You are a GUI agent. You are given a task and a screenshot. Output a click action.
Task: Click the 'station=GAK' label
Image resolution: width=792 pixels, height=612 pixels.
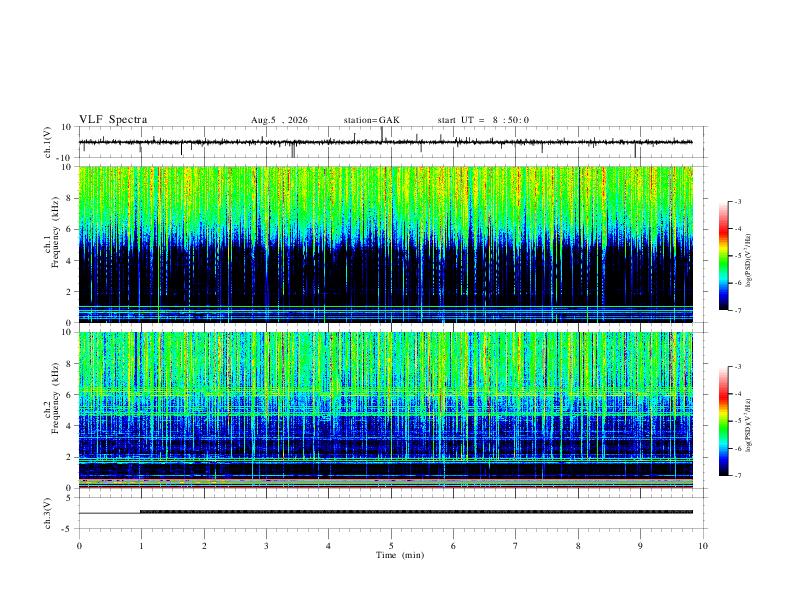pyautogui.click(x=372, y=120)
